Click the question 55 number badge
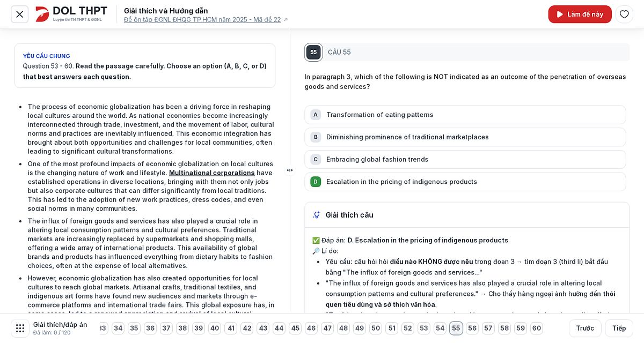 [x=313, y=52]
